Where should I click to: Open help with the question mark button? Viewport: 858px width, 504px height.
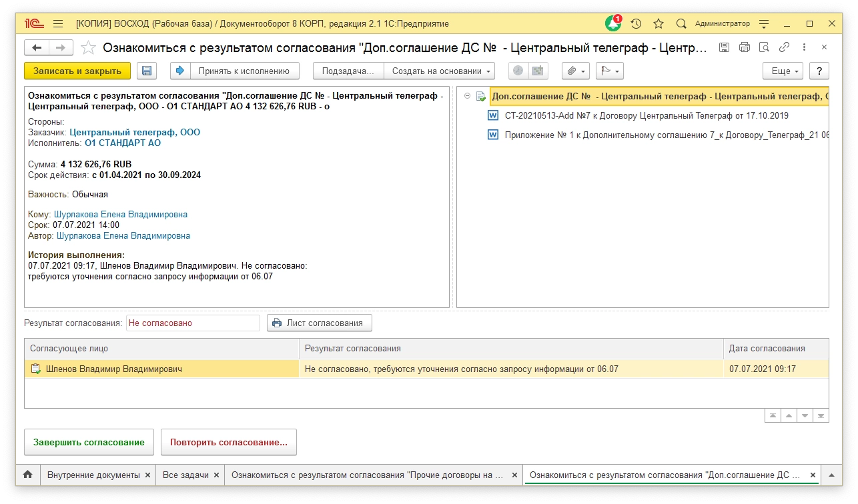tap(819, 71)
